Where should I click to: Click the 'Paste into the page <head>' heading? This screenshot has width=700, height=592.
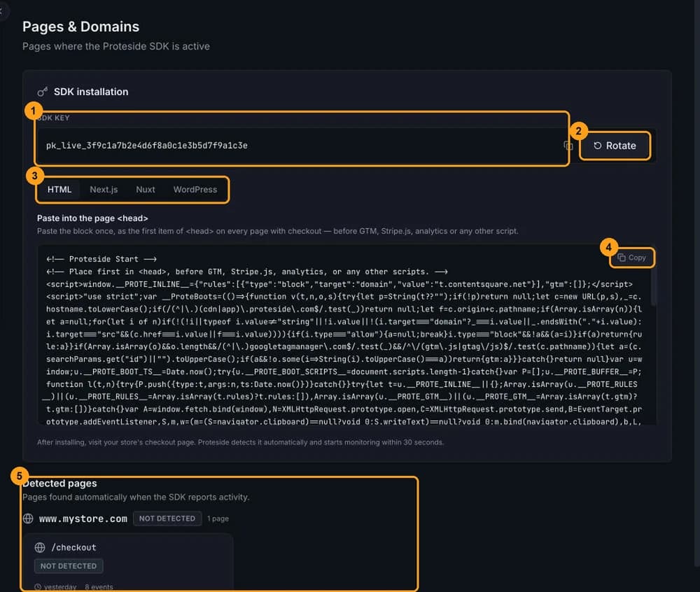(92, 218)
